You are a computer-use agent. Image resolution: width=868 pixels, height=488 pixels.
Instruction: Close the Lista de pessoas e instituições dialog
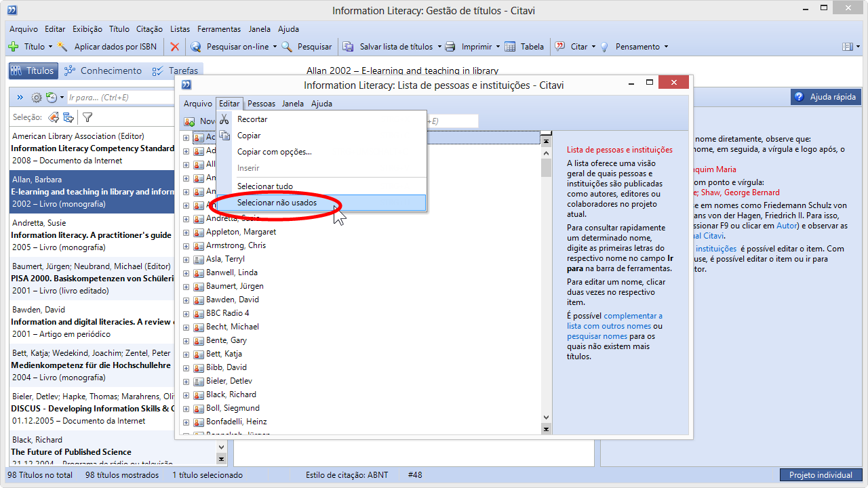click(674, 83)
